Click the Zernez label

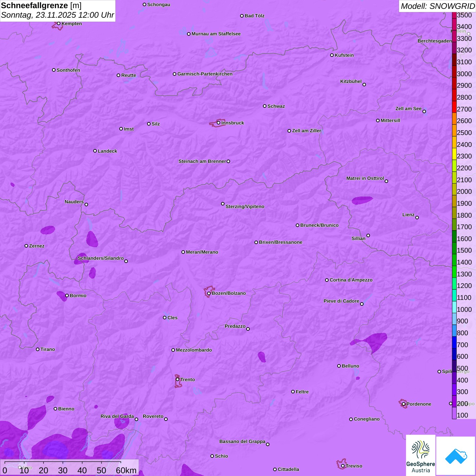click(37, 246)
